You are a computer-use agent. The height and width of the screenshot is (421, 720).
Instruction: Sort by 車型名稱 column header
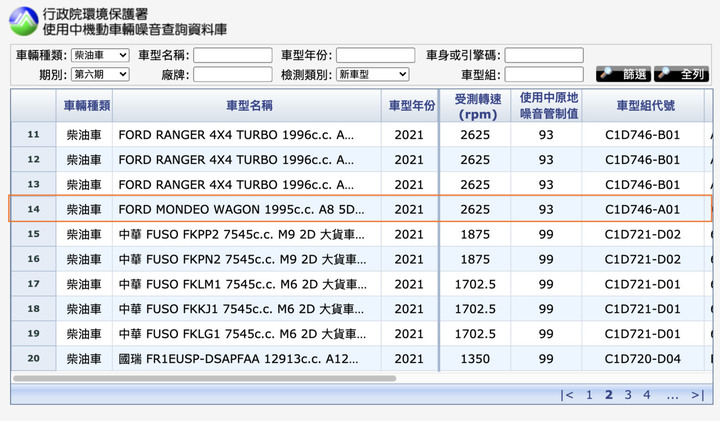click(x=249, y=106)
